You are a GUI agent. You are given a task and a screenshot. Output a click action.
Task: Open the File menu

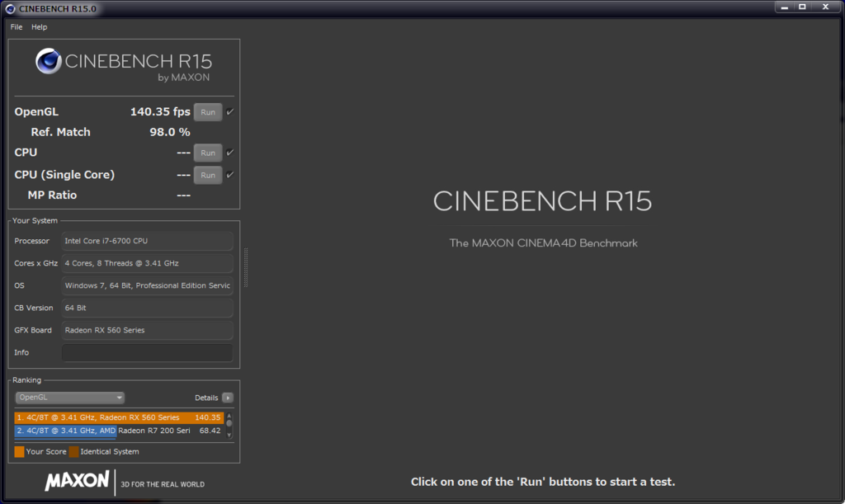[17, 27]
